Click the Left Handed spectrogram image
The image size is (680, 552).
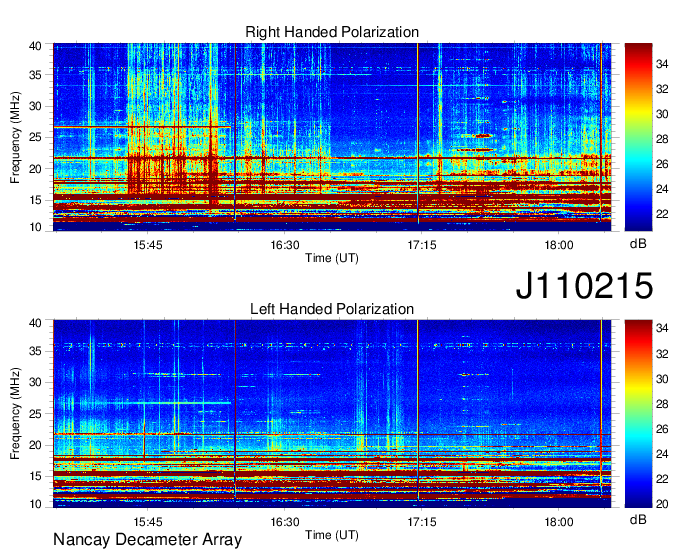click(332, 414)
